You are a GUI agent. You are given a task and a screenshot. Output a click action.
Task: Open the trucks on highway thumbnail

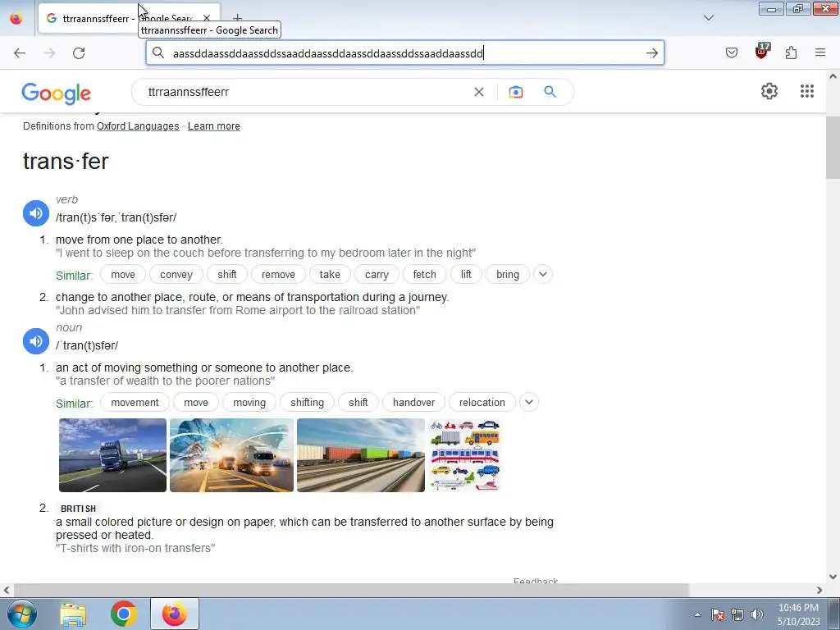tap(231, 455)
